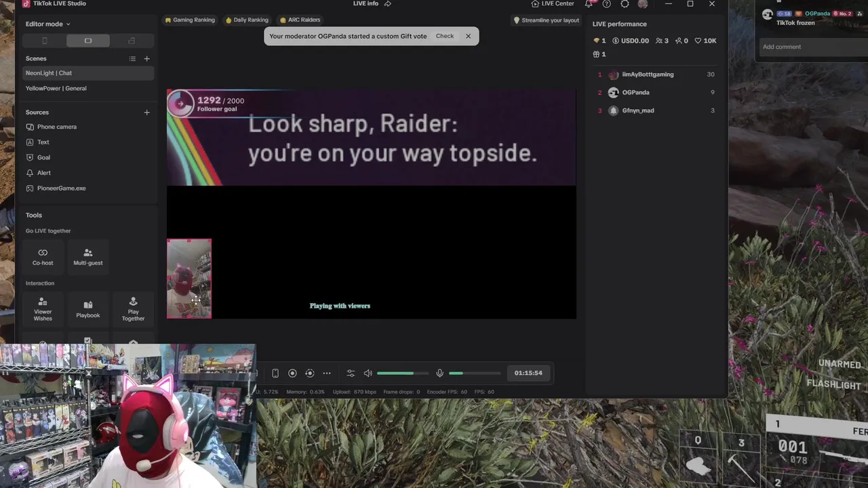Screen dimensions: 868x488
Task: Open the notifications bell icon
Action: 589,4
